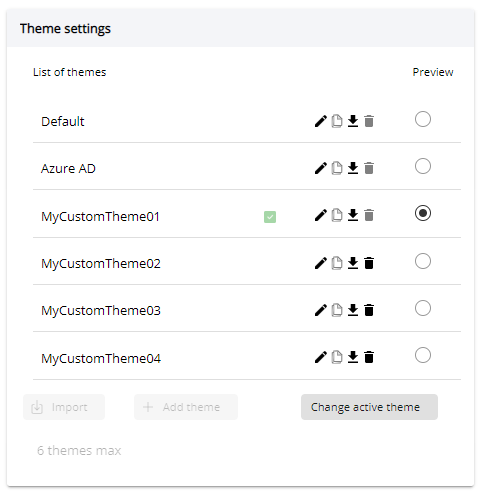Image resolution: width=479 pixels, height=495 pixels.
Task: Delete the MyCustomTheme02 theme
Action: click(x=369, y=263)
